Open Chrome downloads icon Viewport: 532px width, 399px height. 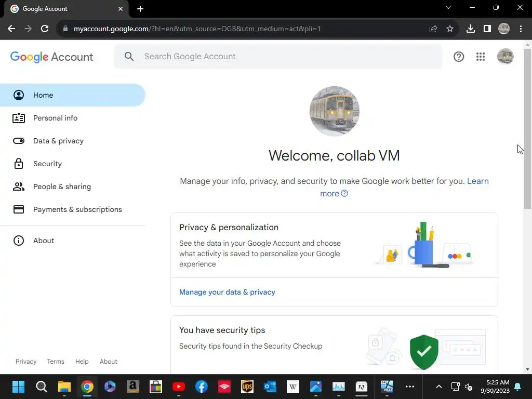coord(471,29)
